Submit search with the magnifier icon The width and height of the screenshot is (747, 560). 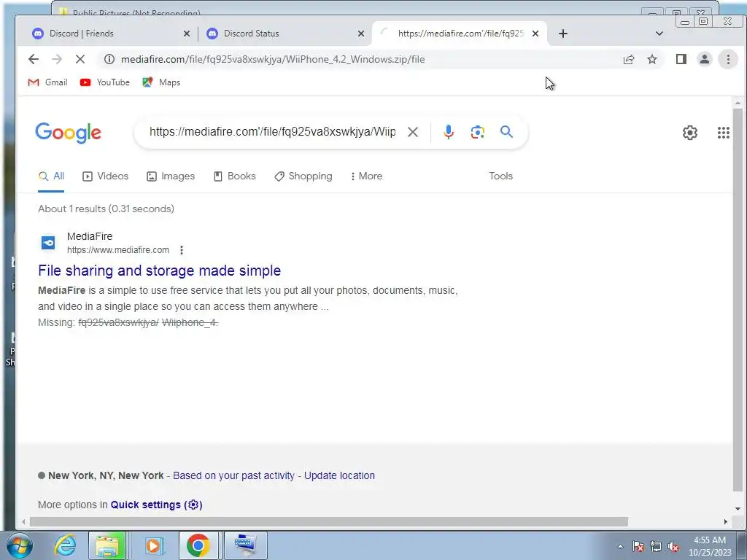[x=506, y=131]
